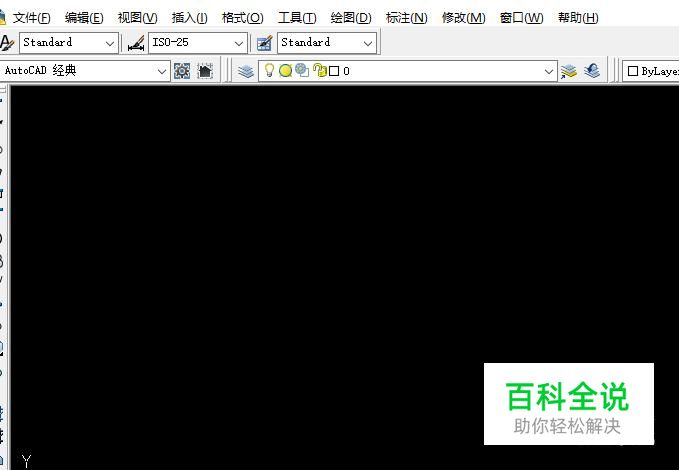Open the 窗口(W) menu
This screenshot has width=679, height=470.
(521, 18)
